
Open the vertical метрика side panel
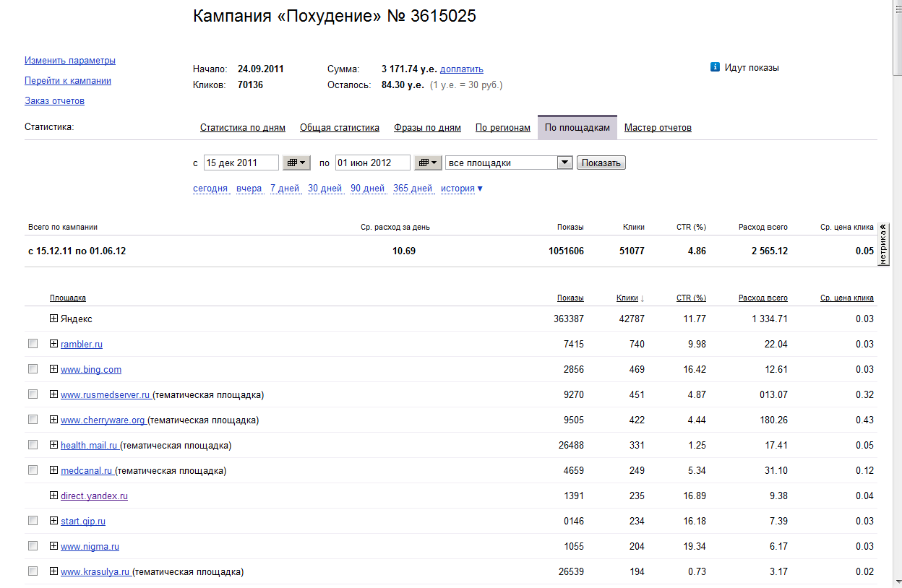(883, 245)
